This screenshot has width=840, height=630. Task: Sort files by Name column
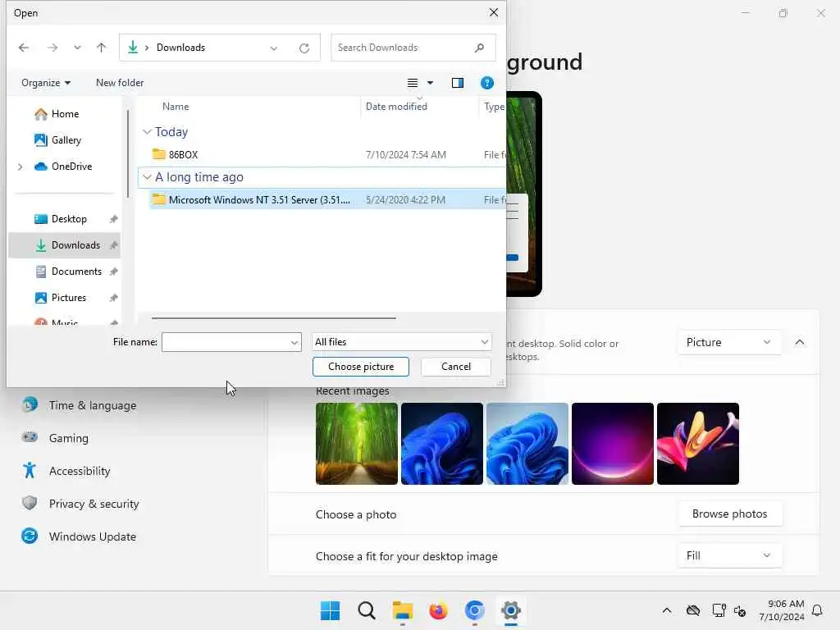click(x=176, y=107)
